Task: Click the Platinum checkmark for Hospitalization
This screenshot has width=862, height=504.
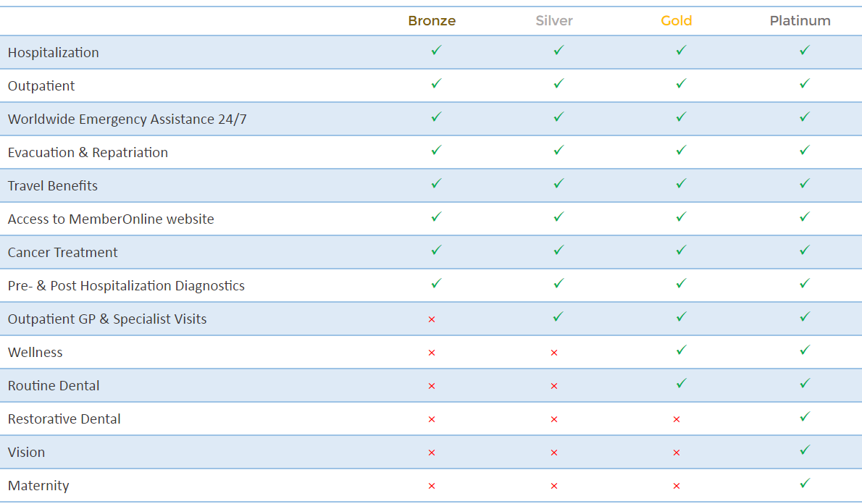Action: [x=805, y=51]
